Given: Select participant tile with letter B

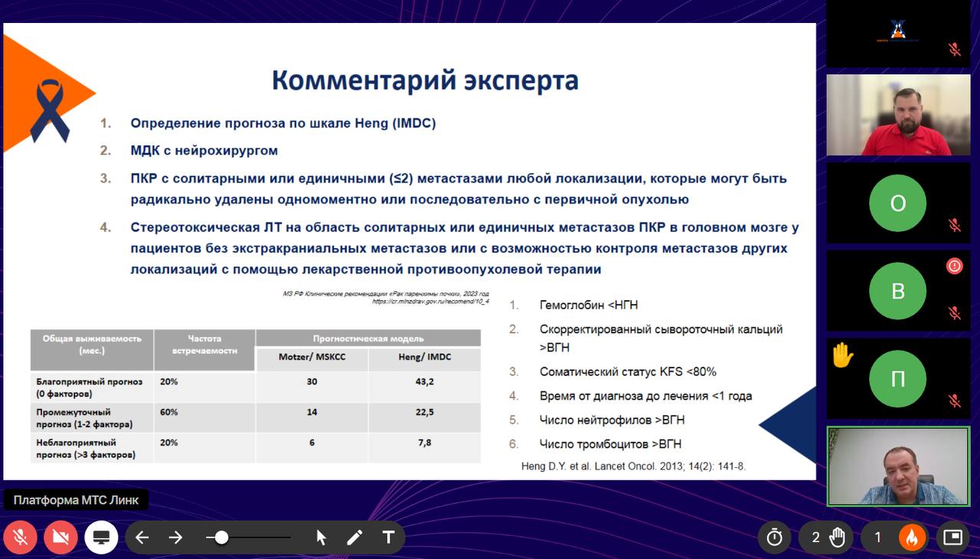Looking at the screenshot, I should click(x=898, y=291).
